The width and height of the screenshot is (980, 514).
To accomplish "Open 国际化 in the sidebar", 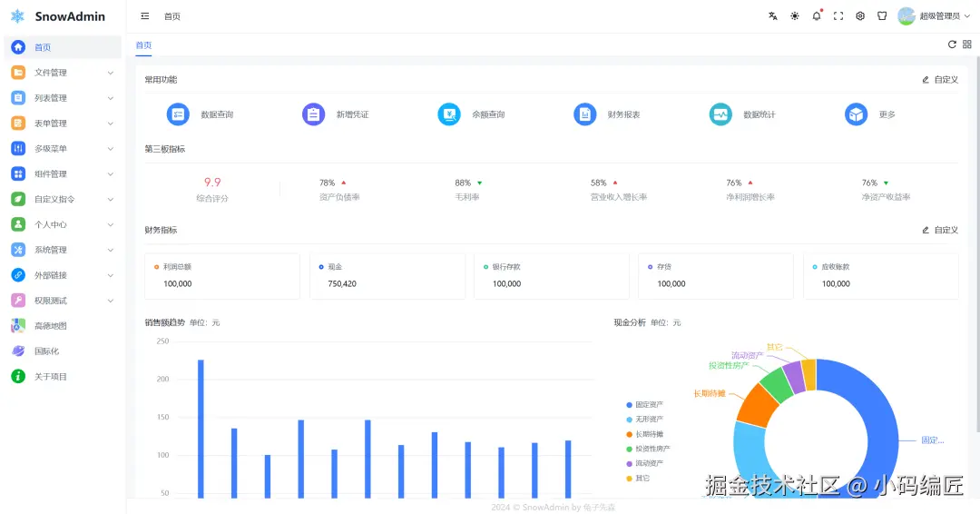I will [x=63, y=351].
